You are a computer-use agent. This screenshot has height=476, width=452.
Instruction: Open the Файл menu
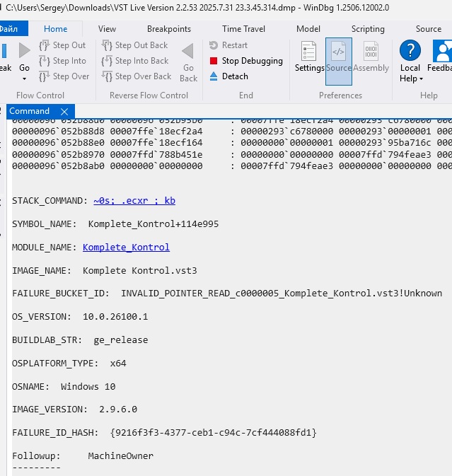tap(13, 28)
